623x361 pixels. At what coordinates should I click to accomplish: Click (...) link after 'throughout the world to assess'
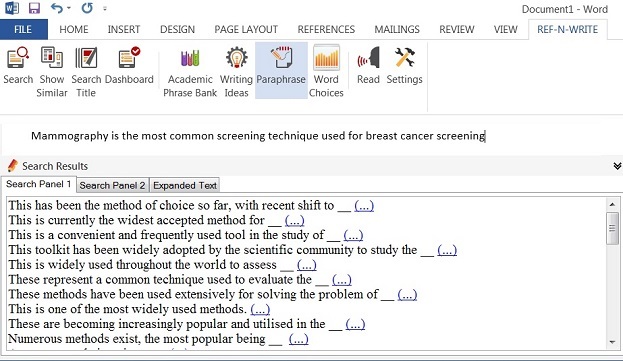coord(307,264)
